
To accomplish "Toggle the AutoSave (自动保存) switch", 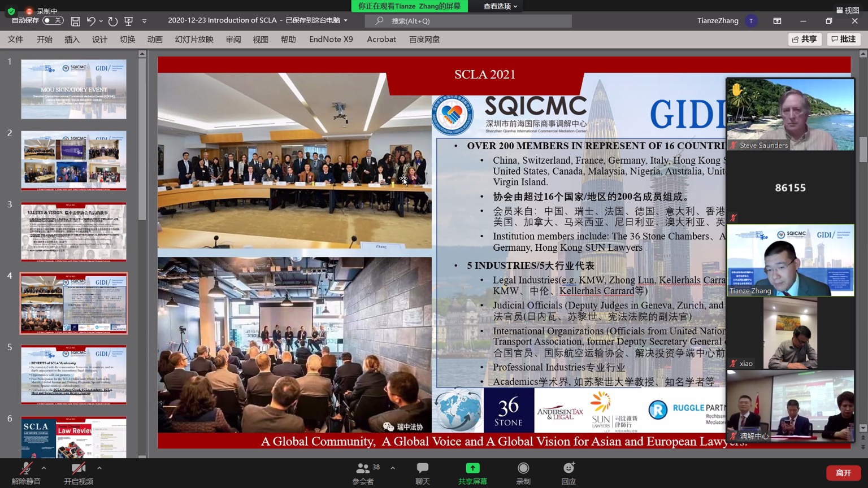I will [53, 20].
